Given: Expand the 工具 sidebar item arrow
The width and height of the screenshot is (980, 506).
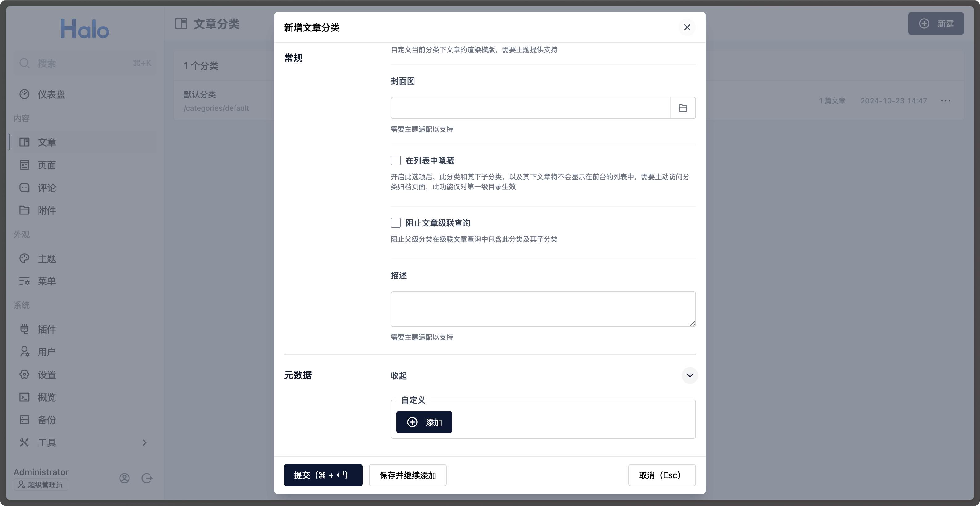Looking at the screenshot, I should [144, 442].
